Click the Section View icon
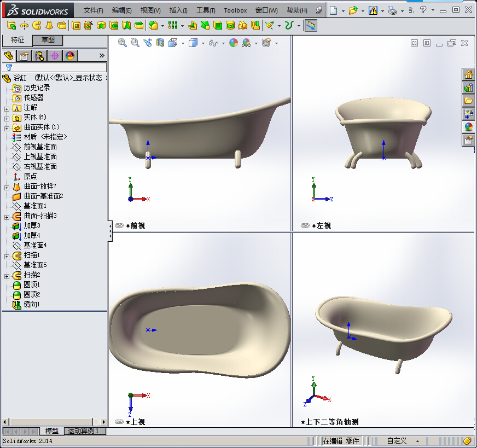Image resolution: width=477 pixels, height=448 pixels. click(160, 43)
